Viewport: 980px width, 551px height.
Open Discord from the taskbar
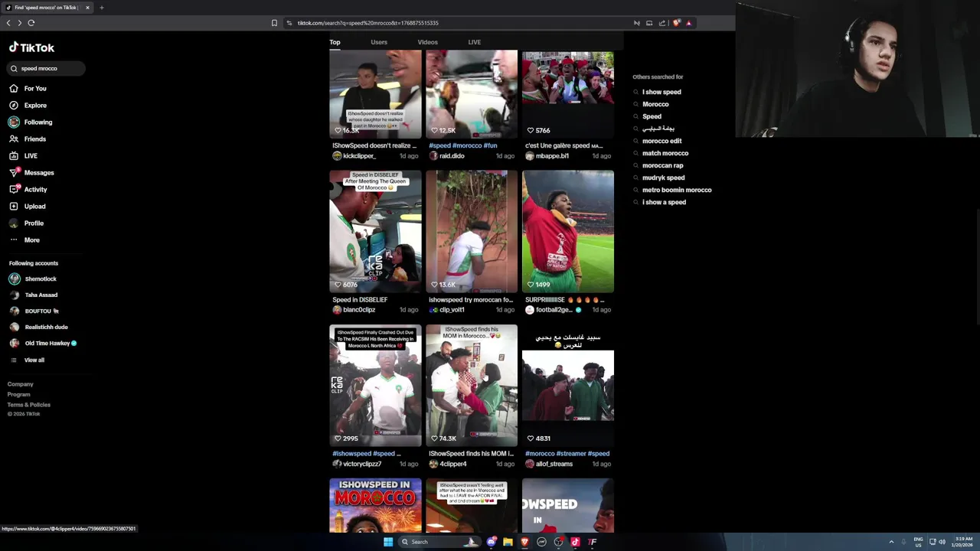[x=491, y=542]
